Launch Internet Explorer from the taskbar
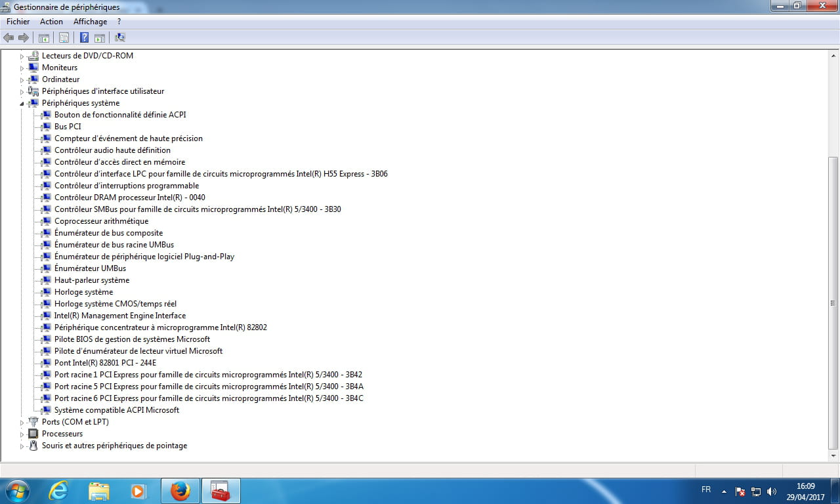840x504 pixels. [x=59, y=491]
